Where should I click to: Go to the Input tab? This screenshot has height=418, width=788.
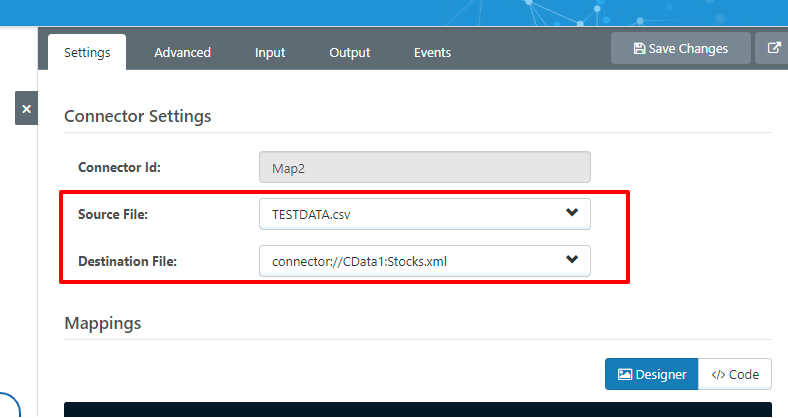point(270,53)
